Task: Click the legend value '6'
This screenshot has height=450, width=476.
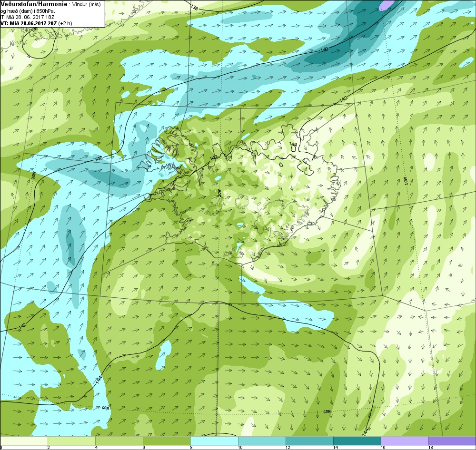Action: point(143,447)
